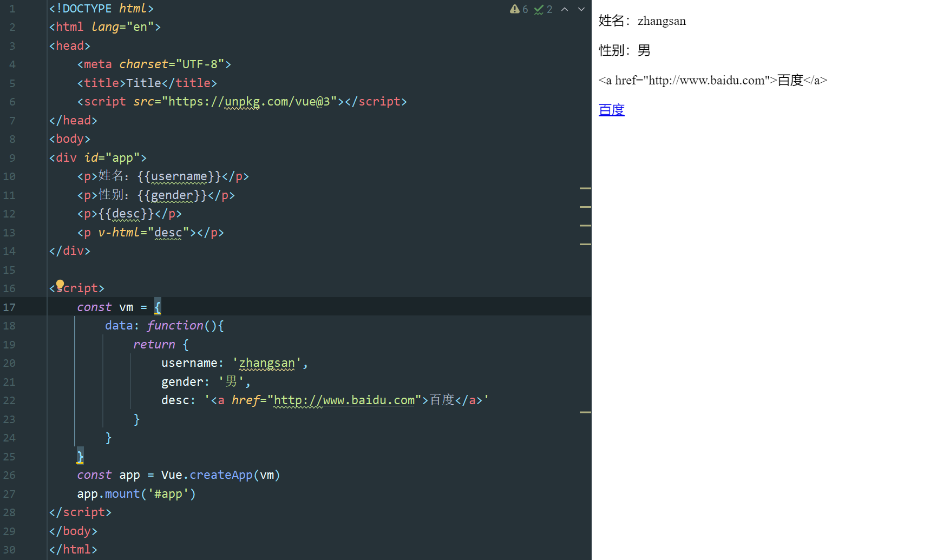The width and height of the screenshot is (943, 560).
Task: Click the topmost warning stripe on scrollbar
Action: [x=585, y=188]
